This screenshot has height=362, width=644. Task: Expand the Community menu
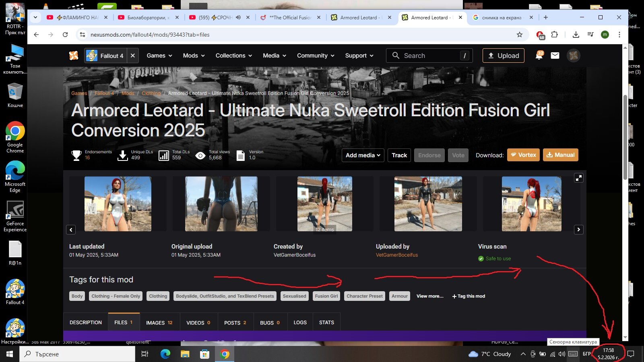pos(316,56)
